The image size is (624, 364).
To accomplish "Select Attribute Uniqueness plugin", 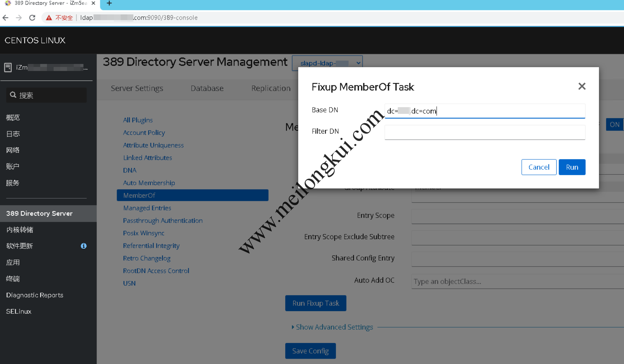I will click(153, 145).
